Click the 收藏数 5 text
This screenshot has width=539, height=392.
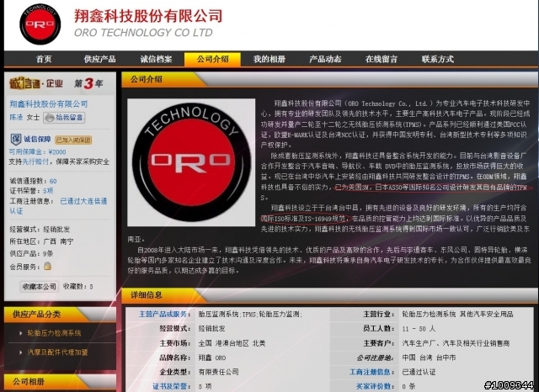(x=78, y=286)
